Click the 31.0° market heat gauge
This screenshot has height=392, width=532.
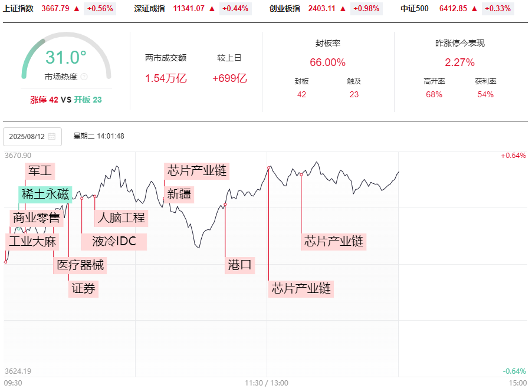[x=66, y=58]
